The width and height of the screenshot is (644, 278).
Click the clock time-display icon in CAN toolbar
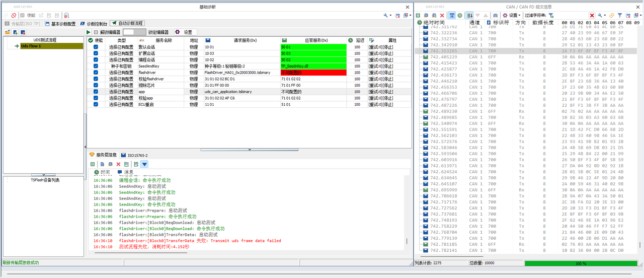[460, 16]
